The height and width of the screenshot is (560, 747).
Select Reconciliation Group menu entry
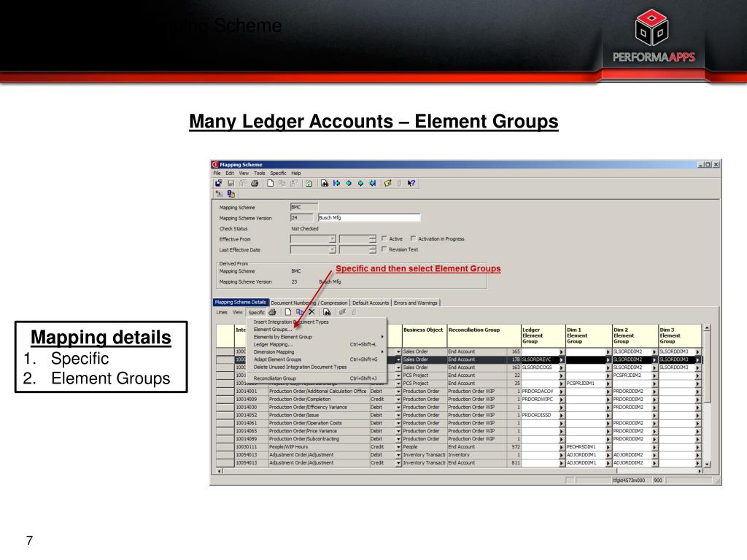point(317,378)
